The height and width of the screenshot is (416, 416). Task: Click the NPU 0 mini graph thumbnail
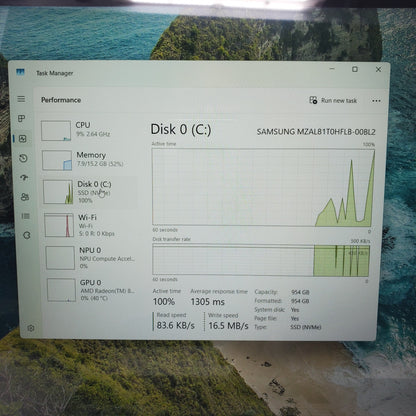click(60, 258)
